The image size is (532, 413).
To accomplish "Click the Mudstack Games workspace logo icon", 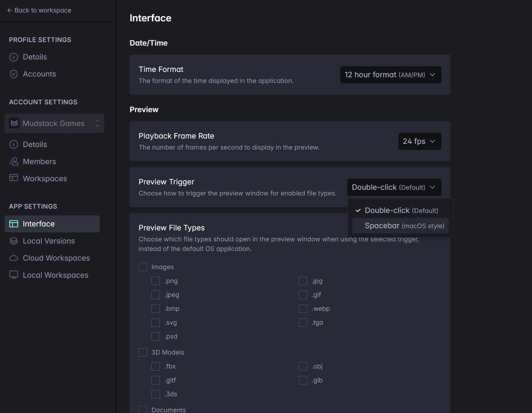I will click(14, 123).
